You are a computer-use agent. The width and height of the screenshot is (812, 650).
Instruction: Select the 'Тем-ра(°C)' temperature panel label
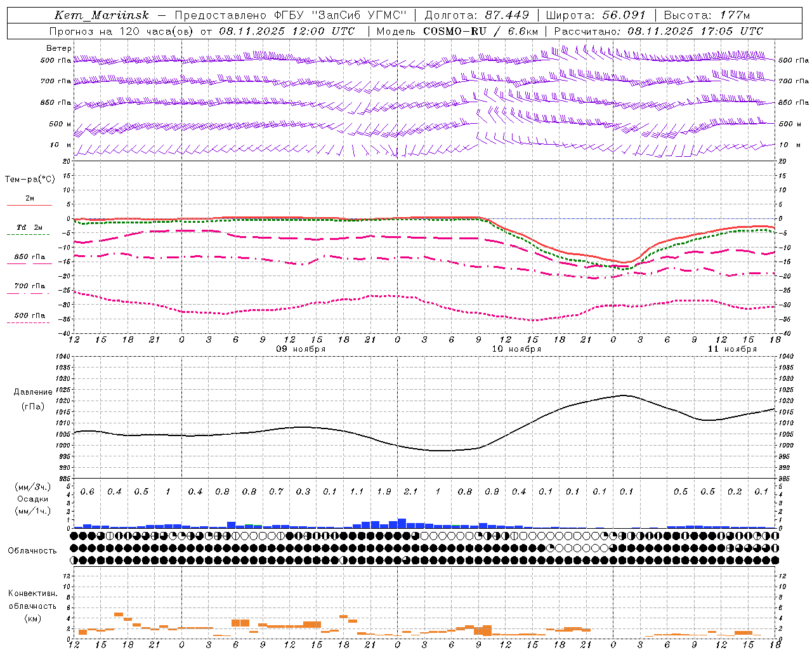[x=30, y=180]
